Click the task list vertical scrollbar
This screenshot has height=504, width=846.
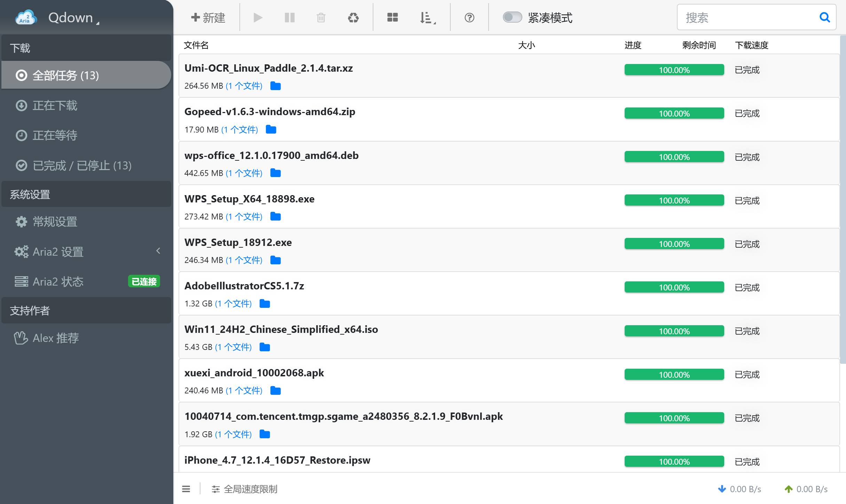tap(843, 199)
